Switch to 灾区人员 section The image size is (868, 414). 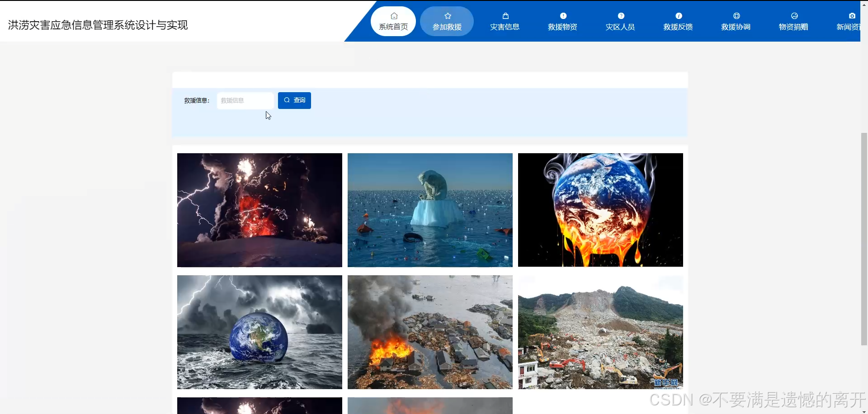(x=620, y=21)
